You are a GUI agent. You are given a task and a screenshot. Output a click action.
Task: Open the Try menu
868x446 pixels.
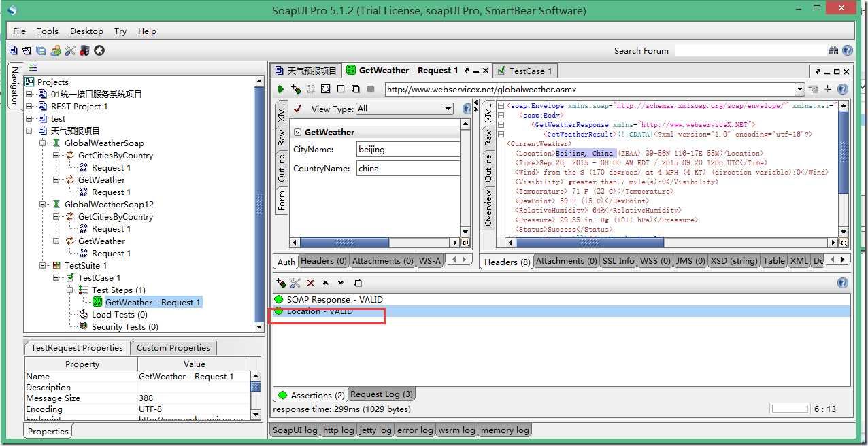(120, 31)
